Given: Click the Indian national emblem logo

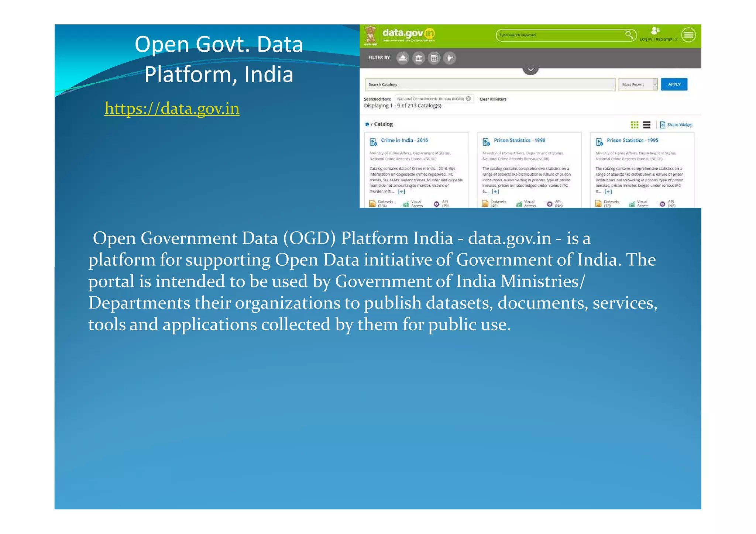Looking at the screenshot, I should click(371, 36).
